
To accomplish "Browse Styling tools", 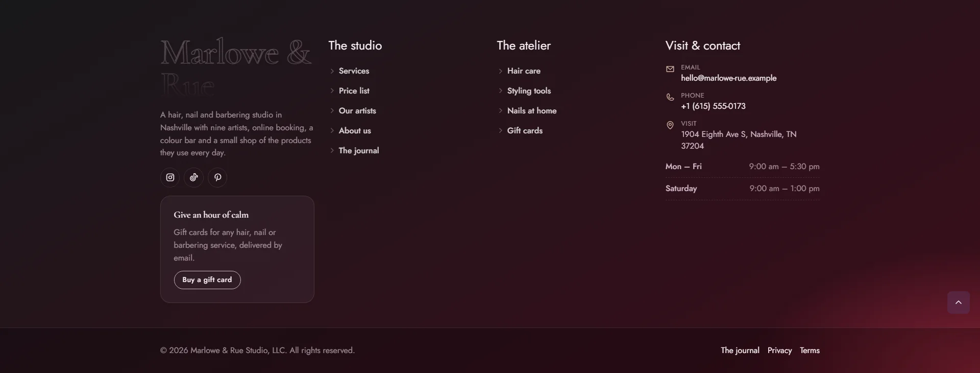I will tap(529, 91).
